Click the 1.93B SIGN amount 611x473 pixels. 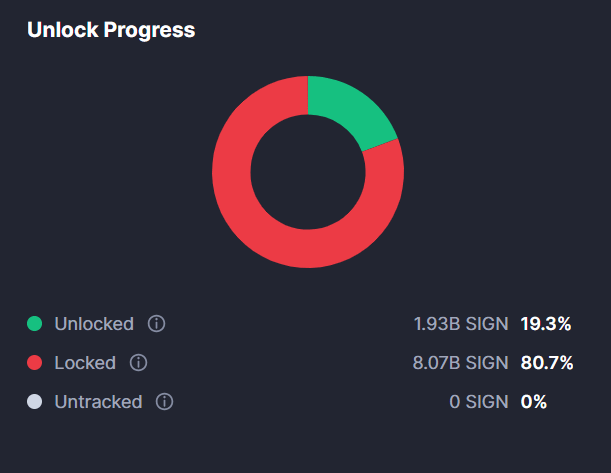pos(461,324)
